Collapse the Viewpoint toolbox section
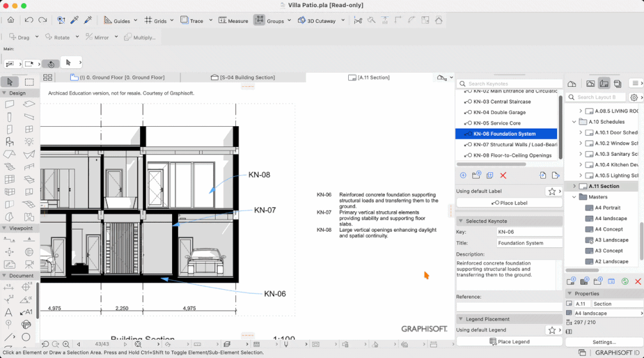This screenshot has width=644, height=358. [4, 228]
